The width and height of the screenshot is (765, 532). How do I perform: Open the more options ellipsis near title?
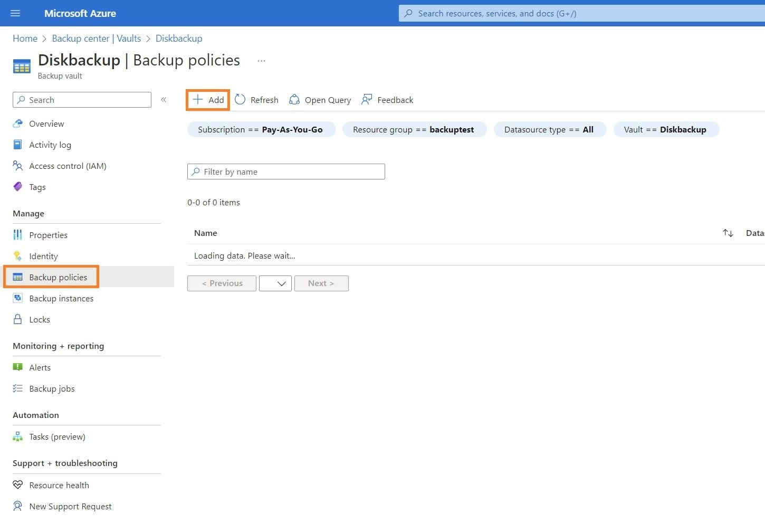[261, 61]
